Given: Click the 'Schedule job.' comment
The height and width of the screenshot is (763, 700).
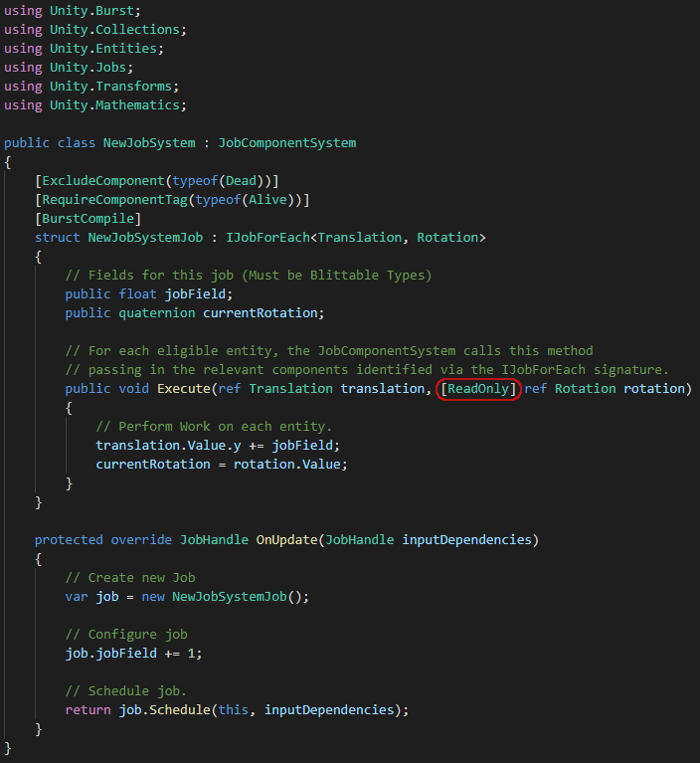Looking at the screenshot, I should (x=126, y=691).
